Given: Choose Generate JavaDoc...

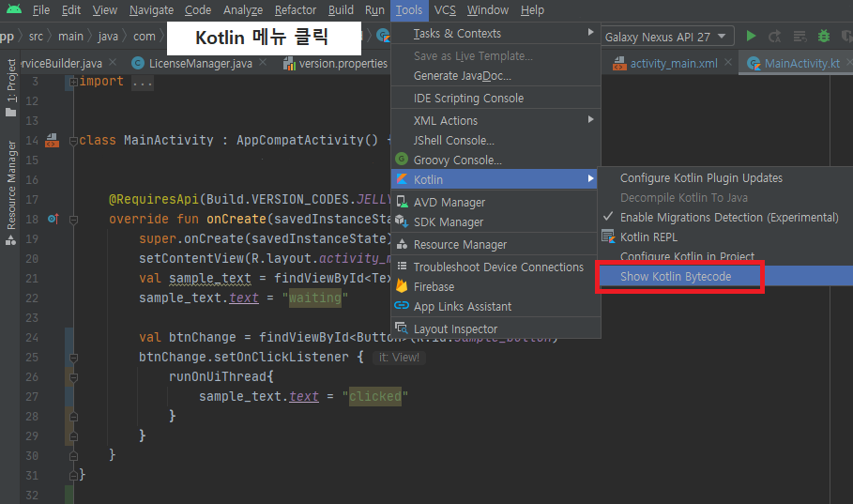Looking at the screenshot, I should coord(463,76).
